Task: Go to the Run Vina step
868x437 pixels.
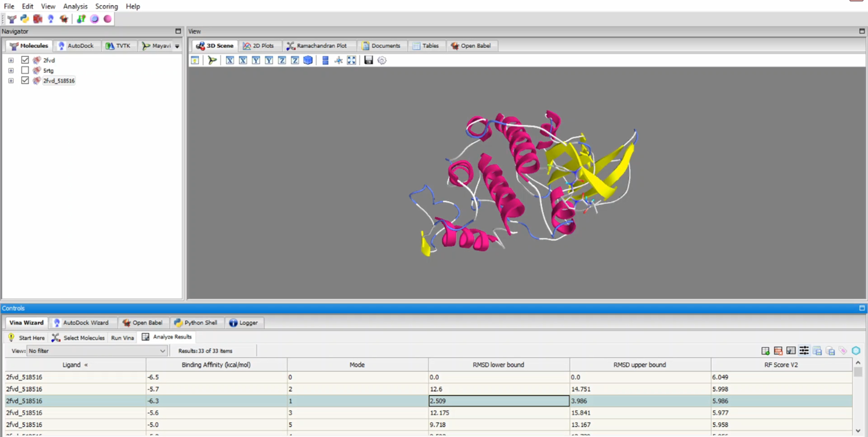Action: point(123,338)
